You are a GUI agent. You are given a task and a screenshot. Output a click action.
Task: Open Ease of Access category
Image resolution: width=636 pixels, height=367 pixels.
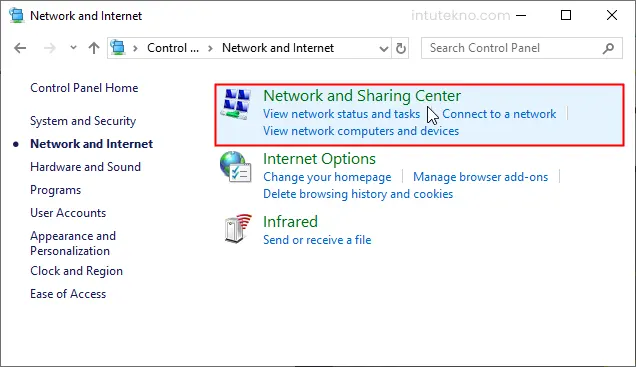point(68,294)
